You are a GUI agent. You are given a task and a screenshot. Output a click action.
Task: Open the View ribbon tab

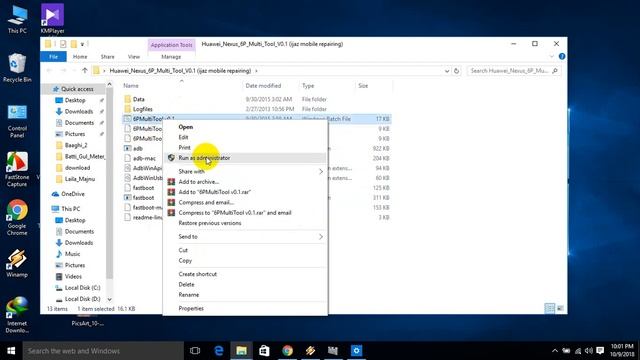(x=134, y=57)
